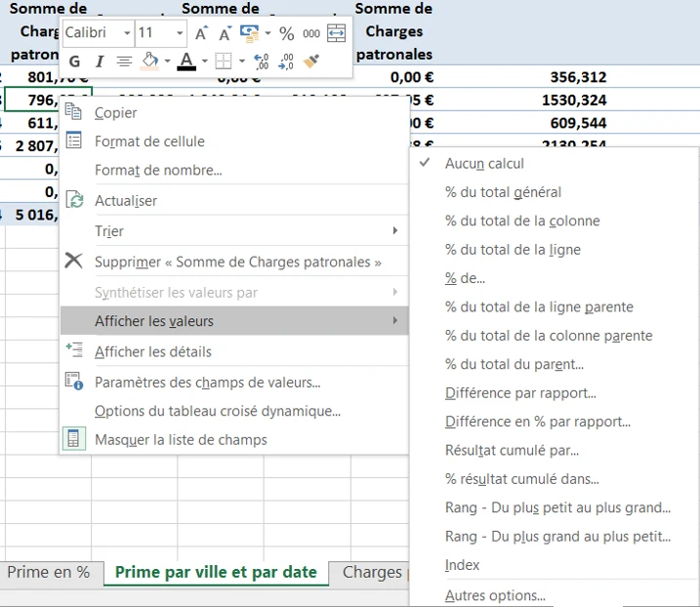Screen dimensions: 700x607
Task: Expand Afficher les valeurs submenu arrow
Action: coord(394,320)
